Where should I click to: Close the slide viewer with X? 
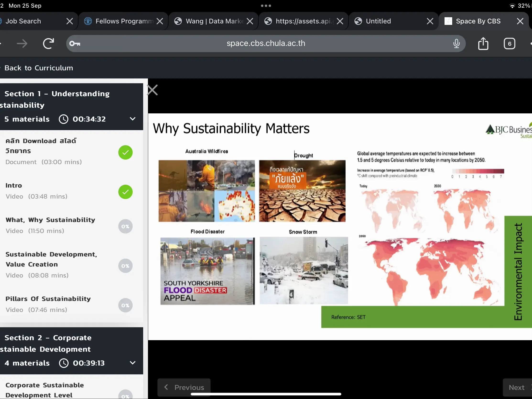coord(152,90)
